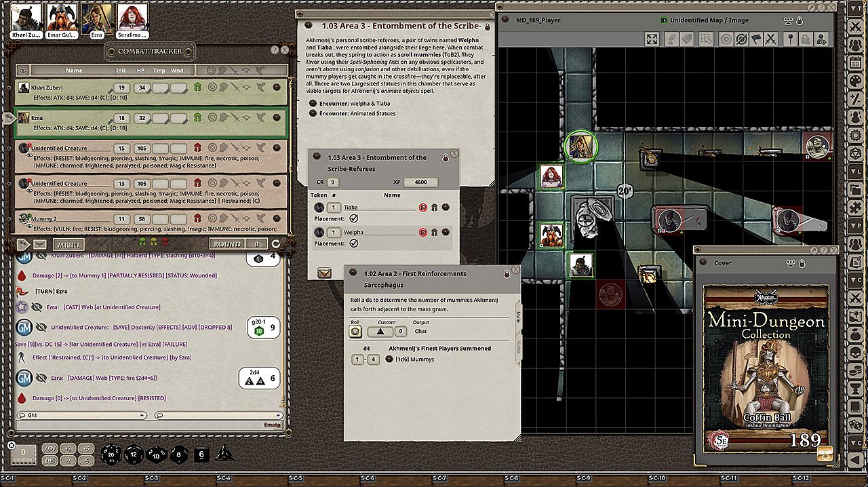Viewport: 868px width, 487px height.
Task: Pick up the d8 die
Action: [x=179, y=455]
